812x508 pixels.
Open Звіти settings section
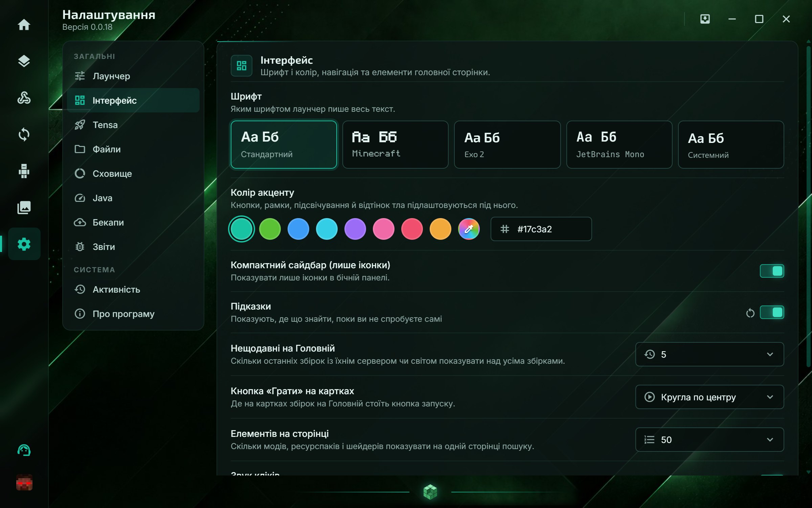pos(133,247)
